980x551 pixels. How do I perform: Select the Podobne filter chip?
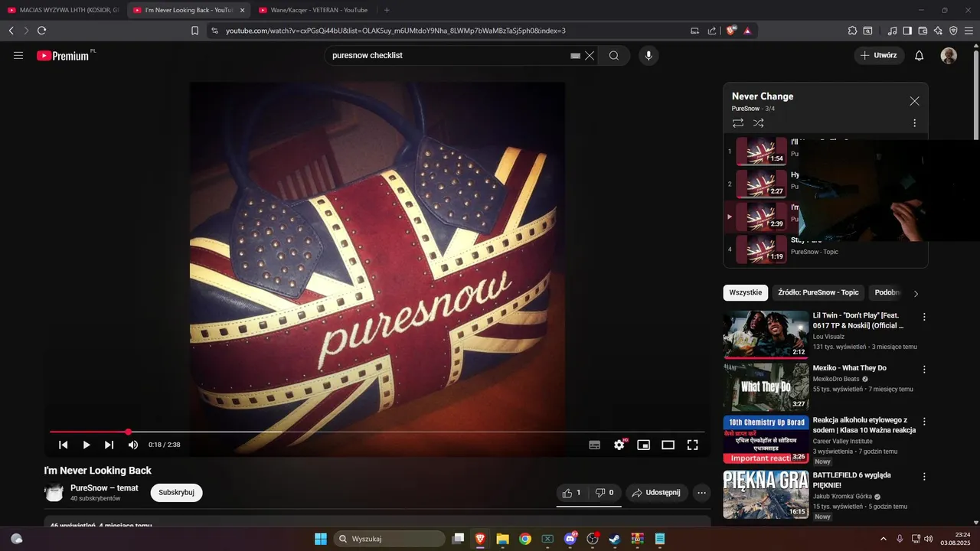pos(887,292)
